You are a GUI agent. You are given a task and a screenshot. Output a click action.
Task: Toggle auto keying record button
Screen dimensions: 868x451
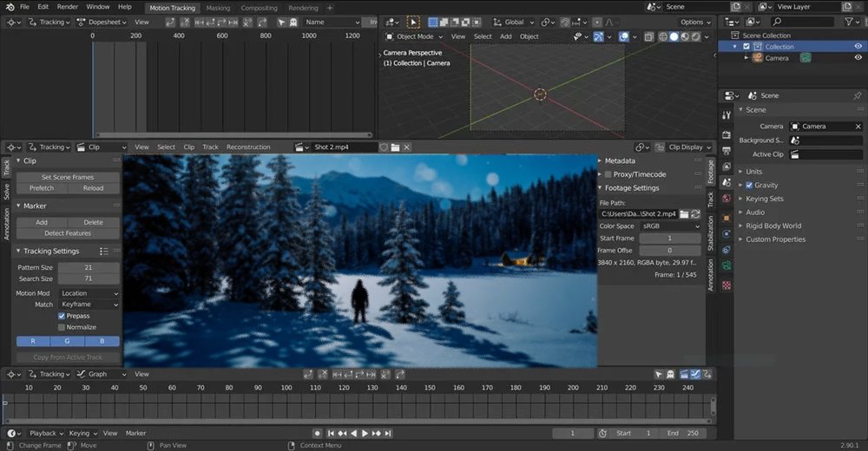[317, 434]
